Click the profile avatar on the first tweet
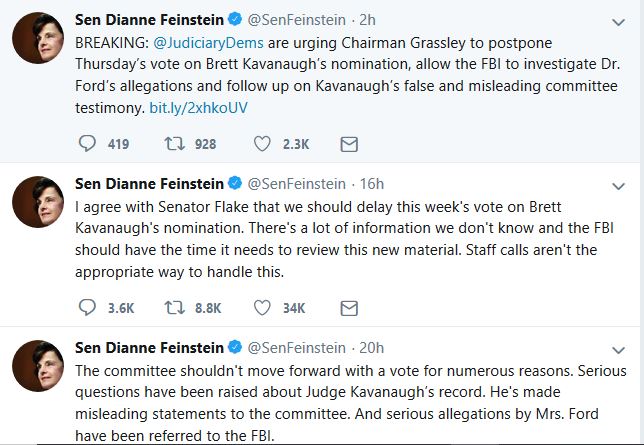The height and width of the screenshot is (445, 644). pos(39,39)
